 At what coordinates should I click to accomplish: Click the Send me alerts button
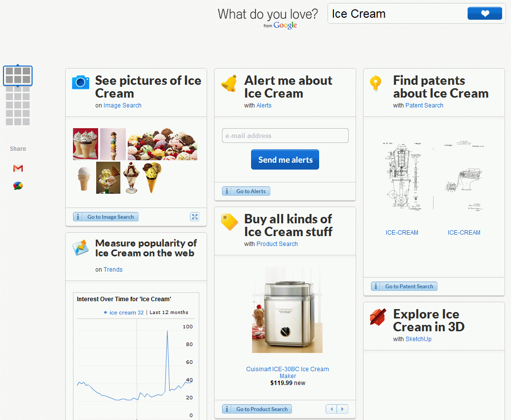285,160
